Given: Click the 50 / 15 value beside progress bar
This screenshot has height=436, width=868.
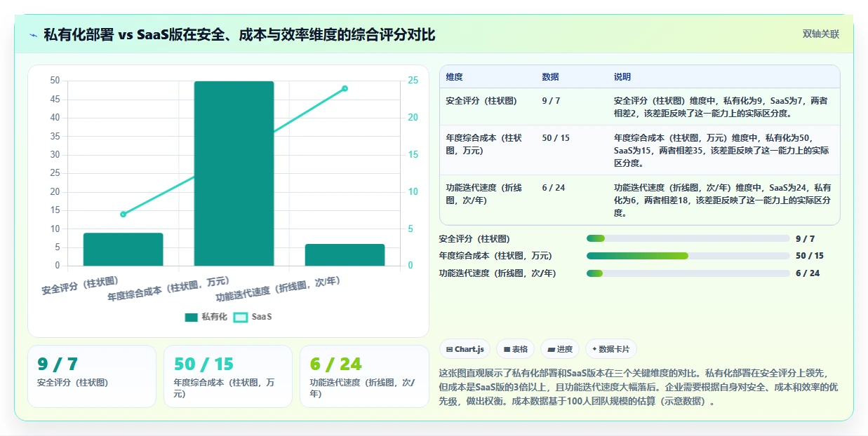Looking at the screenshot, I should click(x=810, y=256).
